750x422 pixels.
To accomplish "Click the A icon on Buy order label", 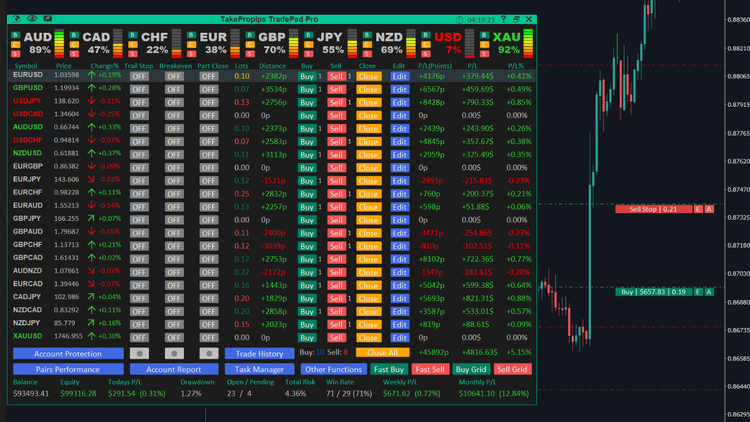I will pos(709,291).
